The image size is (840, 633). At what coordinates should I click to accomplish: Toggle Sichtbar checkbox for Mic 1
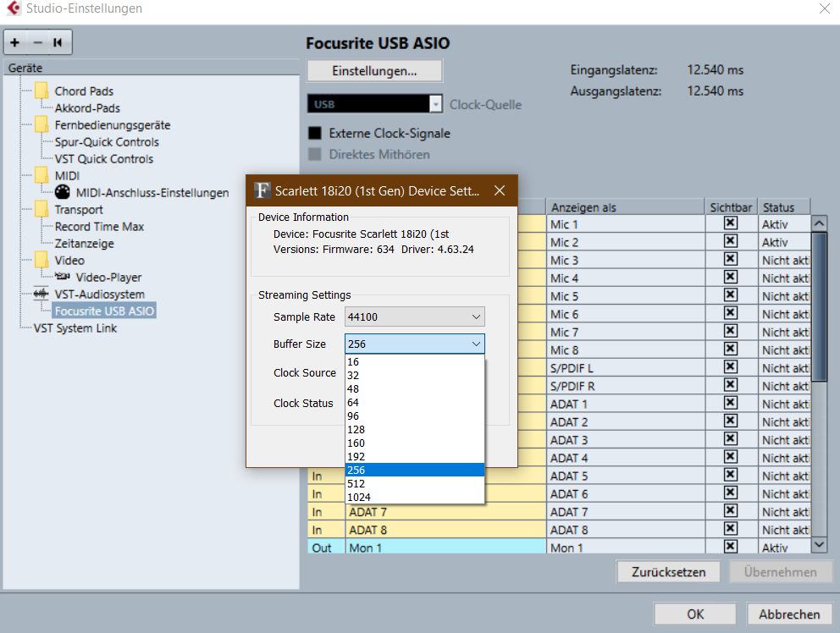[731, 223]
